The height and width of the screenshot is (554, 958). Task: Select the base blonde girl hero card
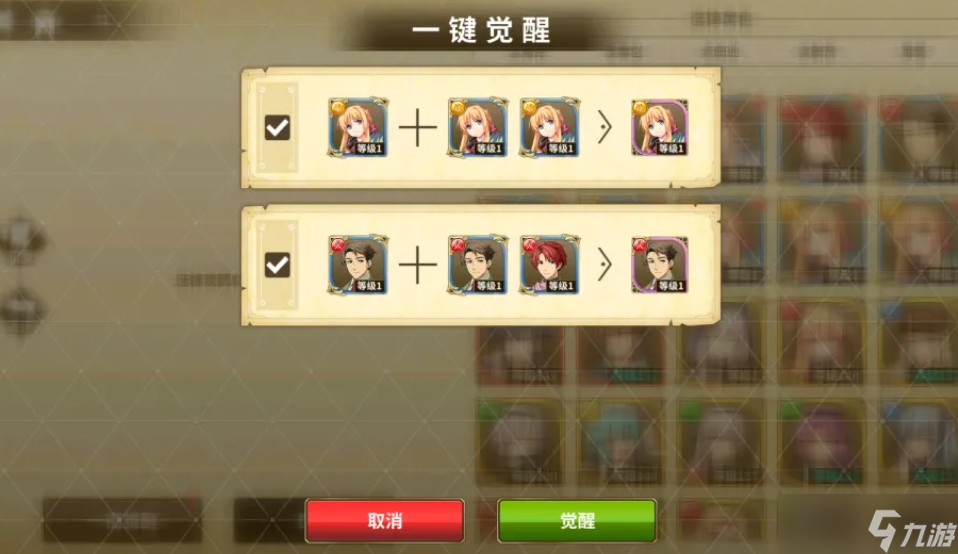pyautogui.click(x=358, y=127)
